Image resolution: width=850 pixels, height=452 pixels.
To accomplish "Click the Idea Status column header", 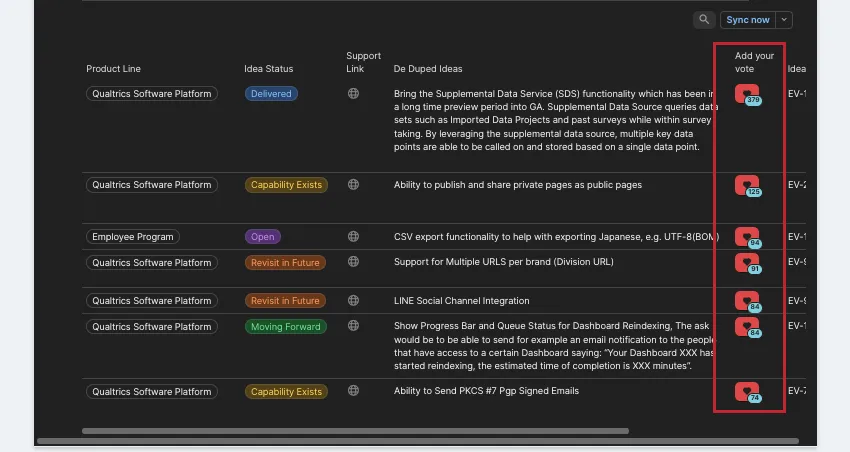I will coord(268,69).
